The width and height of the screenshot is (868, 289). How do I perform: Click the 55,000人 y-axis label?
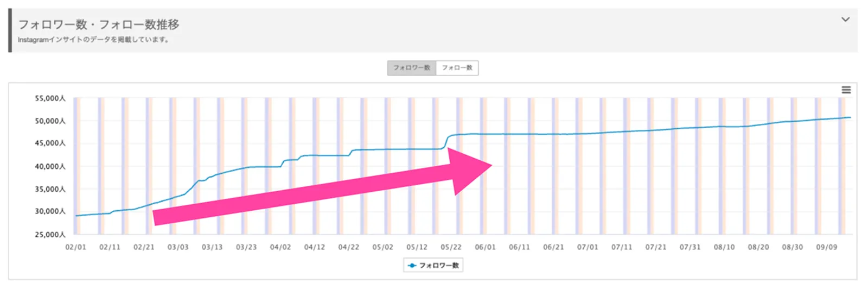[x=50, y=98]
